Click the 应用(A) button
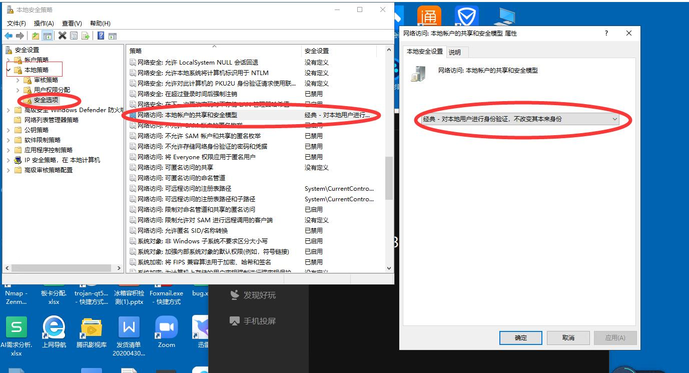Image resolution: width=689 pixels, height=373 pixels. pos(615,338)
